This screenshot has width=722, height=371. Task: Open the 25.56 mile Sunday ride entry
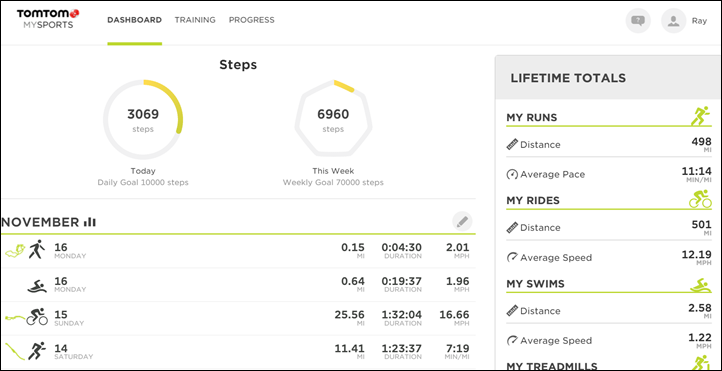238,318
